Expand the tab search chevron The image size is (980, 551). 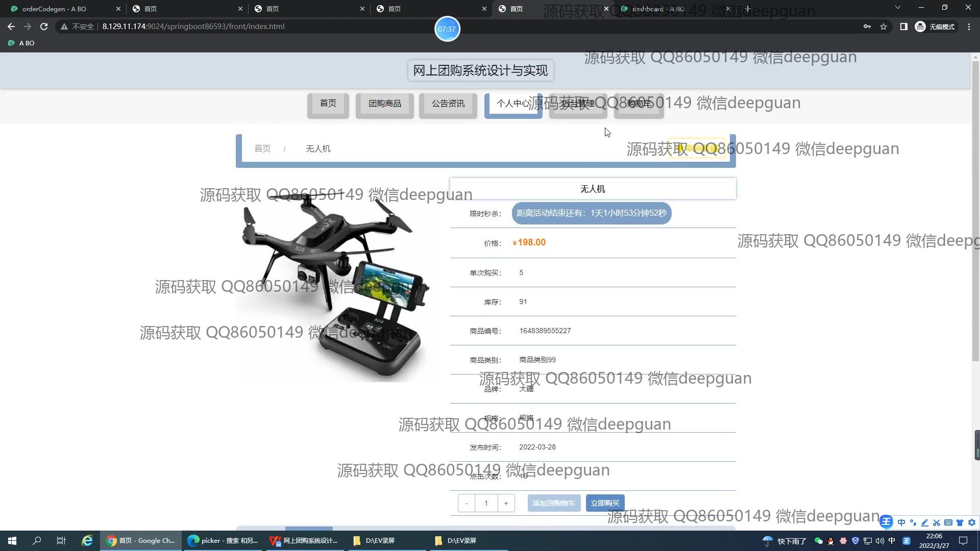[x=897, y=8]
